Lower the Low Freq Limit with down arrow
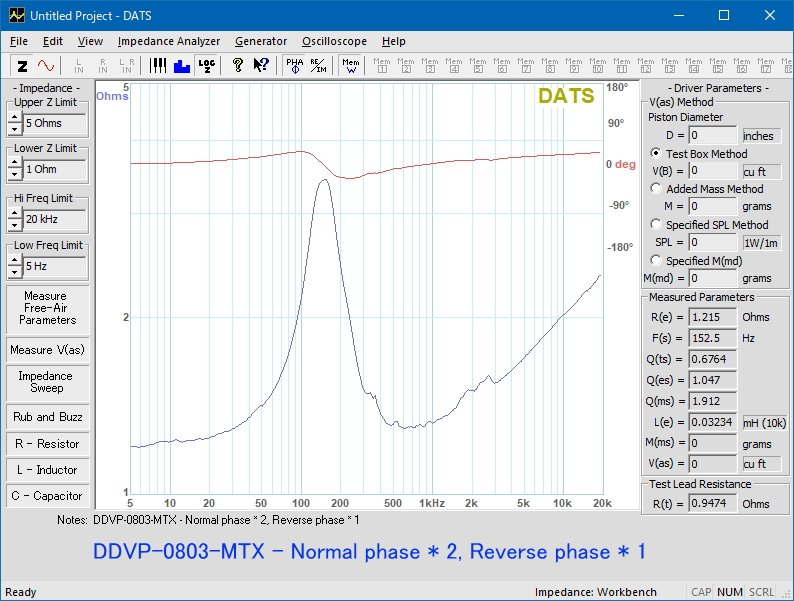794x601 pixels. tap(15, 271)
